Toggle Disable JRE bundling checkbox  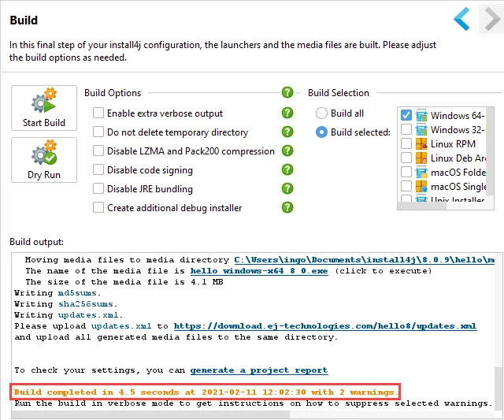click(98, 189)
